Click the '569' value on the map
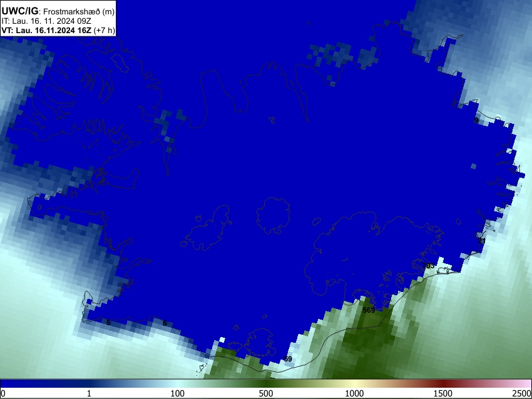Viewport: 532px width, 399px height. coord(369,310)
